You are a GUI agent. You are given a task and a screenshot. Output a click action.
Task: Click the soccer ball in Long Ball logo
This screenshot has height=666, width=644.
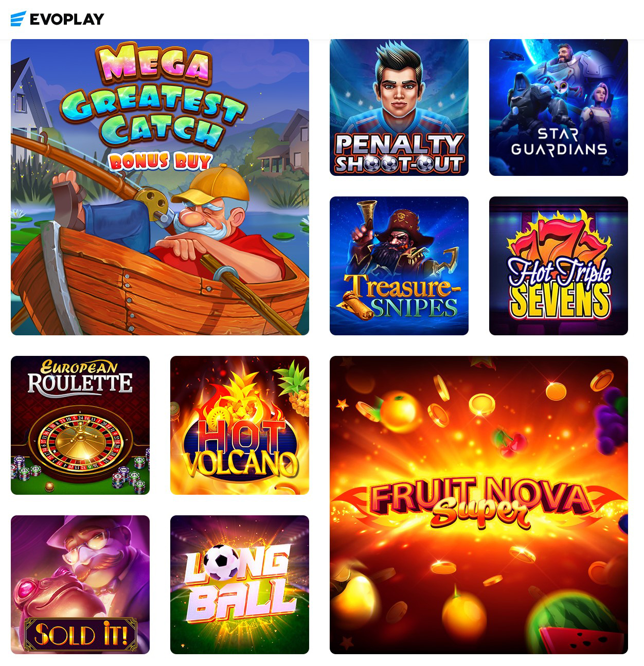click(224, 562)
